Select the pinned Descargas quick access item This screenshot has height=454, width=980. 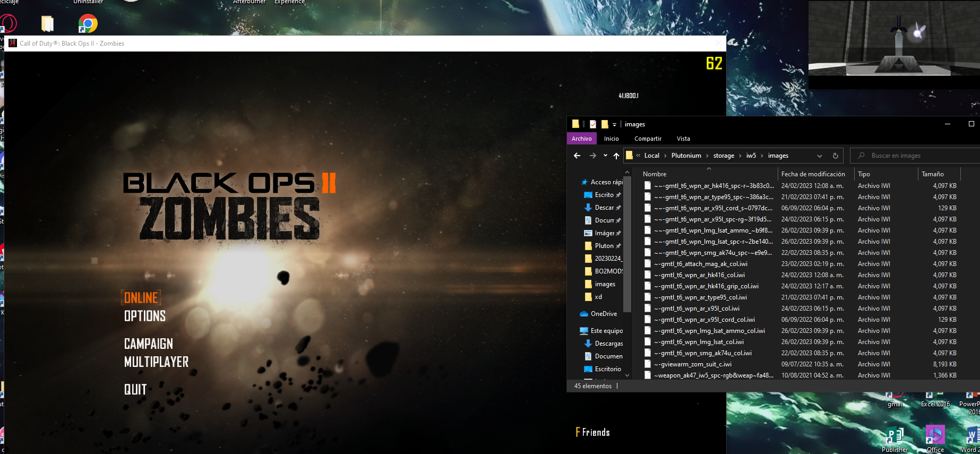[x=603, y=208]
